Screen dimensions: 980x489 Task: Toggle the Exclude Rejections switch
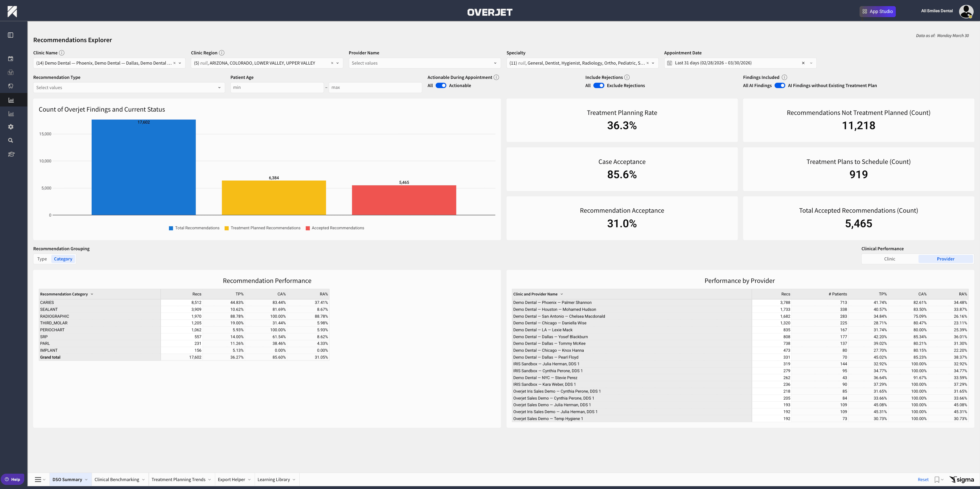(x=598, y=86)
